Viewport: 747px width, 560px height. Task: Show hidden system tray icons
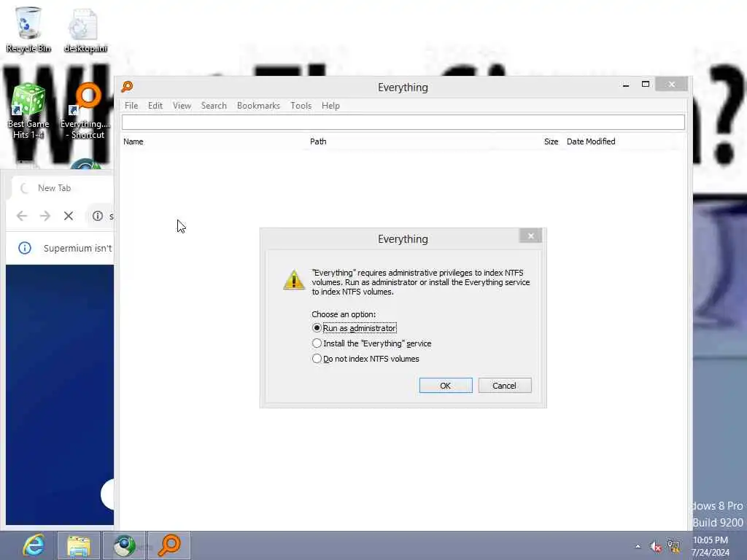coord(638,546)
